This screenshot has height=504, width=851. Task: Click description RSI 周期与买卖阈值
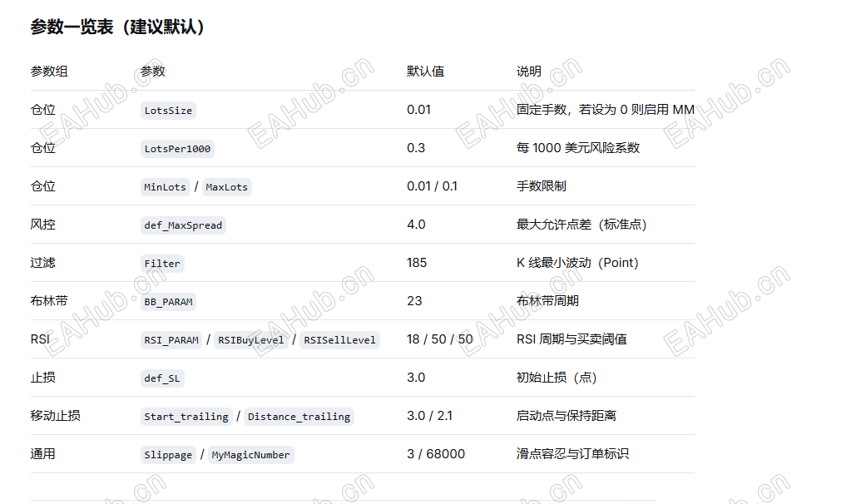click(571, 339)
